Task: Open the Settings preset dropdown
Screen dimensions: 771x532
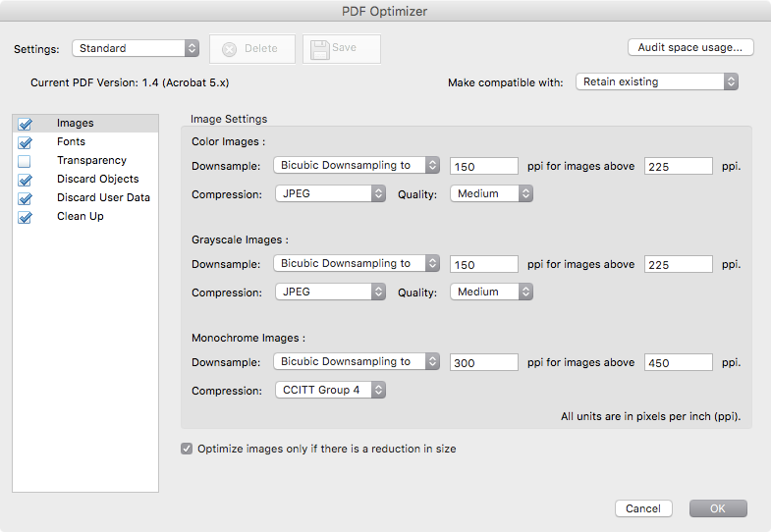Action: tap(136, 48)
